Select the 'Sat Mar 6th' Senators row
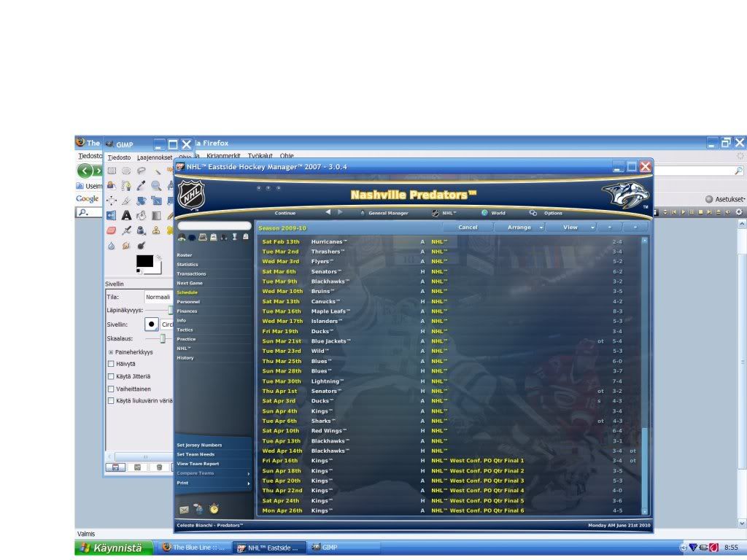747x560 pixels. (x=449, y=271)
